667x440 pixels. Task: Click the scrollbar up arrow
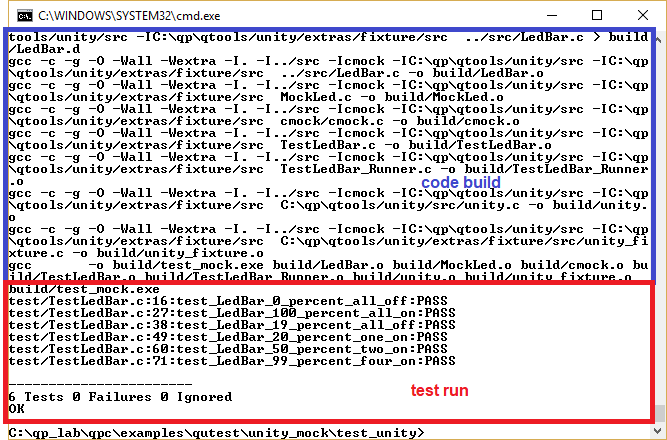[x=659, y=37]
